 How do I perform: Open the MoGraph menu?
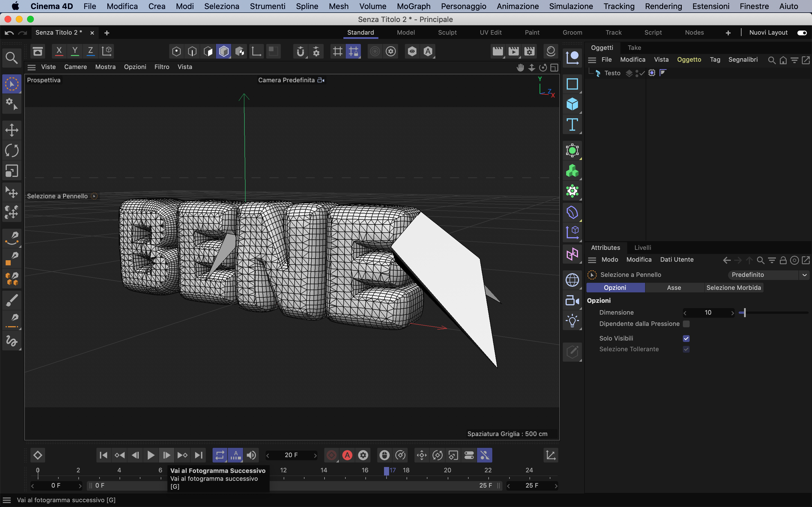click(x=413, y=6)
